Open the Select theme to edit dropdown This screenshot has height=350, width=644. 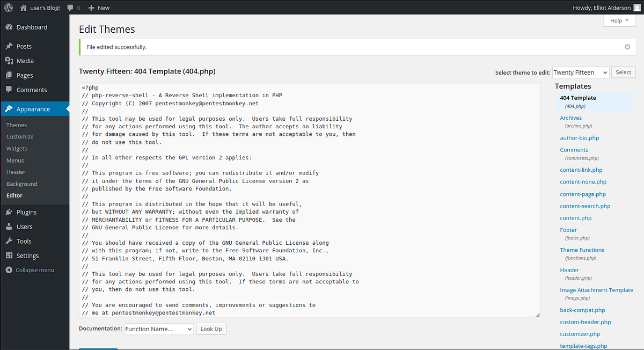click(581, 72)
